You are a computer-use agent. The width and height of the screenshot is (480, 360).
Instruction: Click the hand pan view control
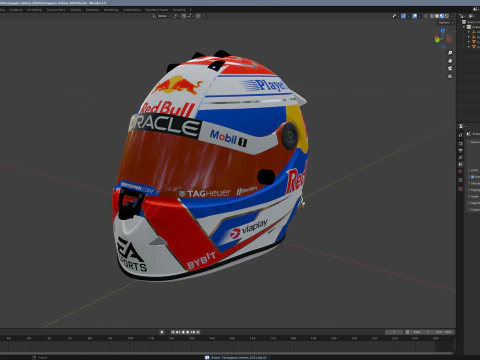click(x=450, y=61)
